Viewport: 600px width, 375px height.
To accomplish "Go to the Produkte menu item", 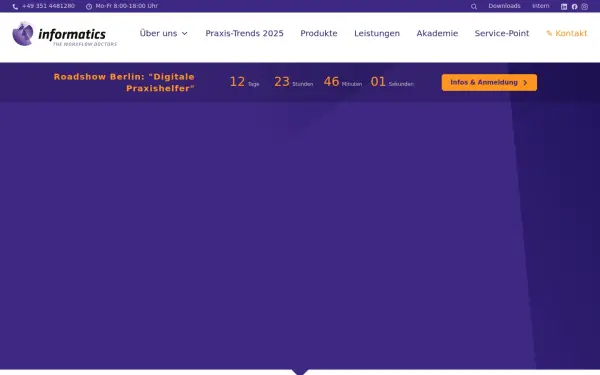I will click(319, 33).
